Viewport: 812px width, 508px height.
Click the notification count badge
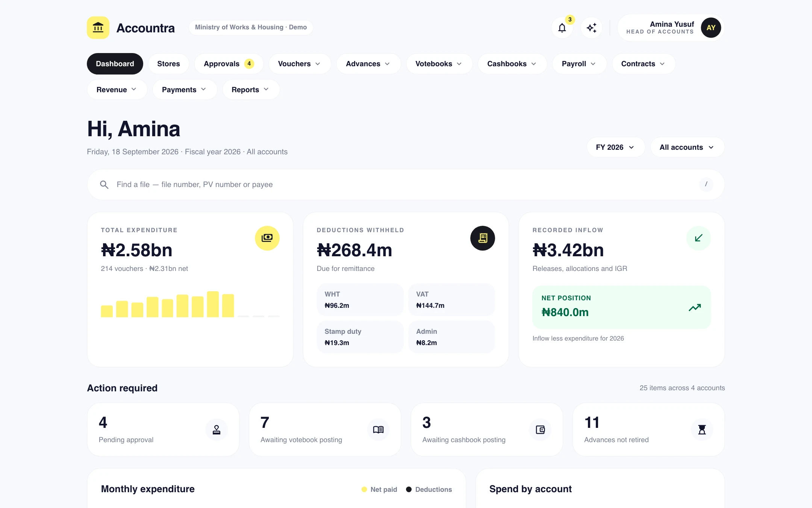tap(570, 20)
